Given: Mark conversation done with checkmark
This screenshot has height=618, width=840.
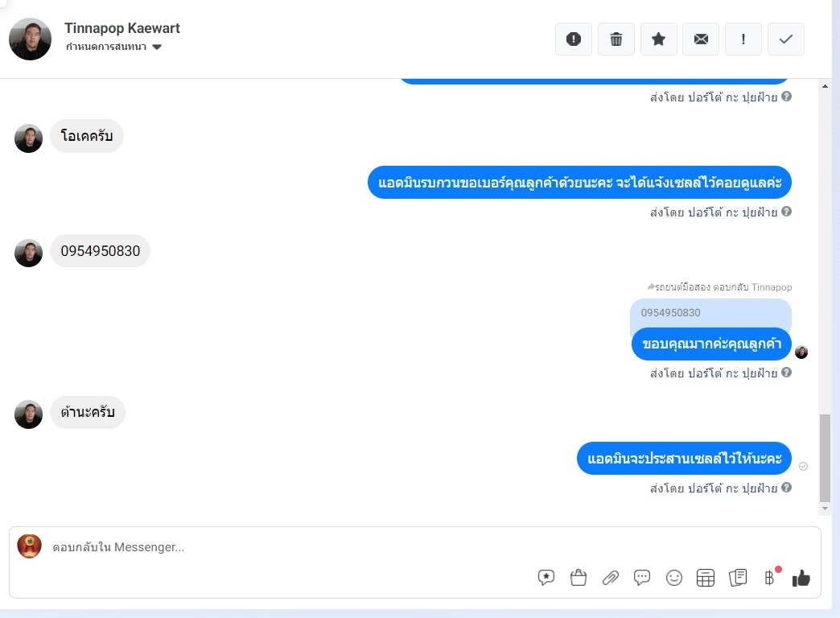Looking at the screenshot, I should tap(786, 39).
